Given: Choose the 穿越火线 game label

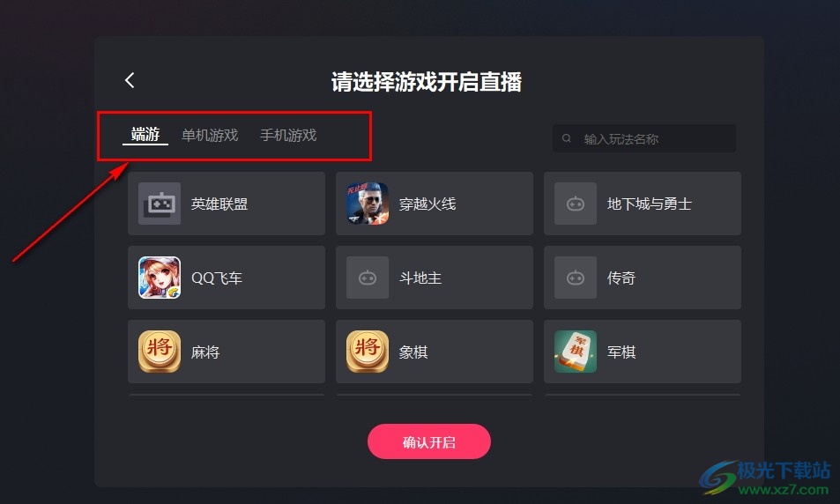Looking at the screenshot, I should 427,204.
